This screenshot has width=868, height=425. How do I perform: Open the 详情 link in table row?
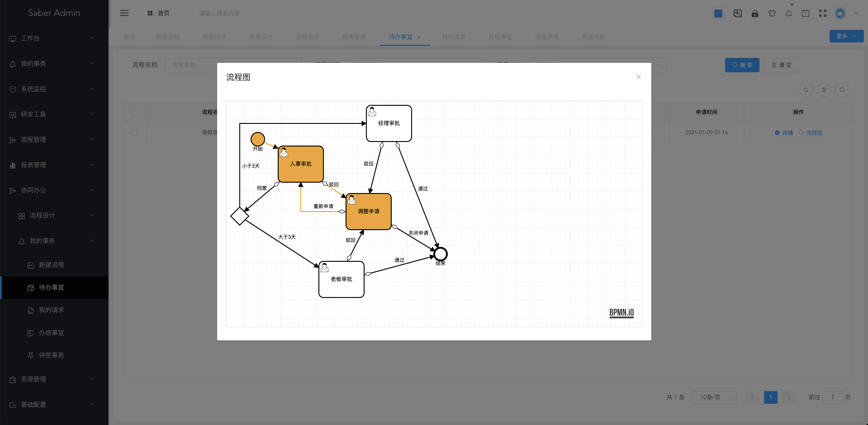[x=784, y=133]
